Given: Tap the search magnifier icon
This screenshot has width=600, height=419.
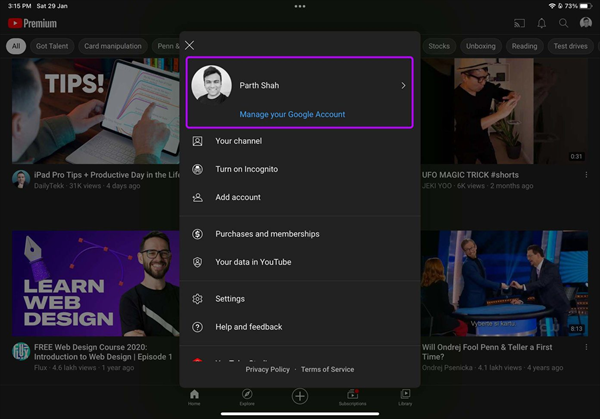Looking at the screenshot, I should click(x=564, y=23).
